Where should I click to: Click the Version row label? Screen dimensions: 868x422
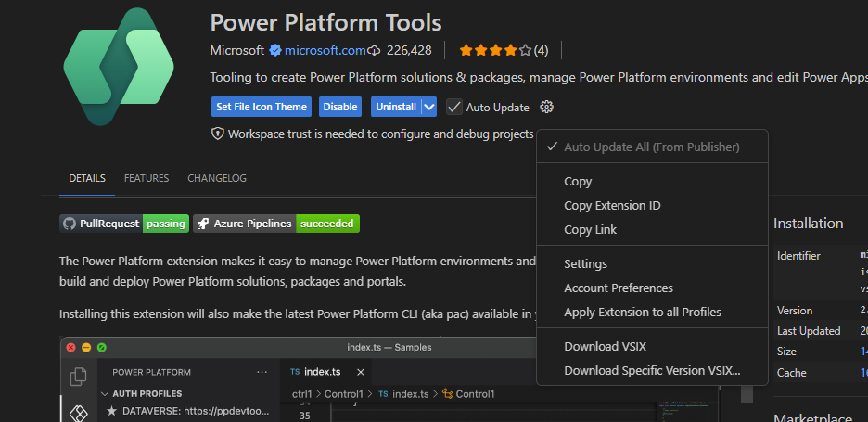point(795,310)
